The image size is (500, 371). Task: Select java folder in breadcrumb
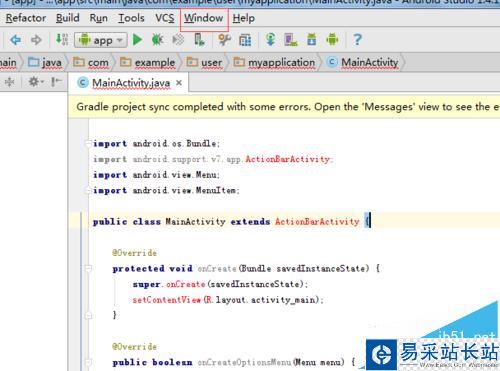45,62
